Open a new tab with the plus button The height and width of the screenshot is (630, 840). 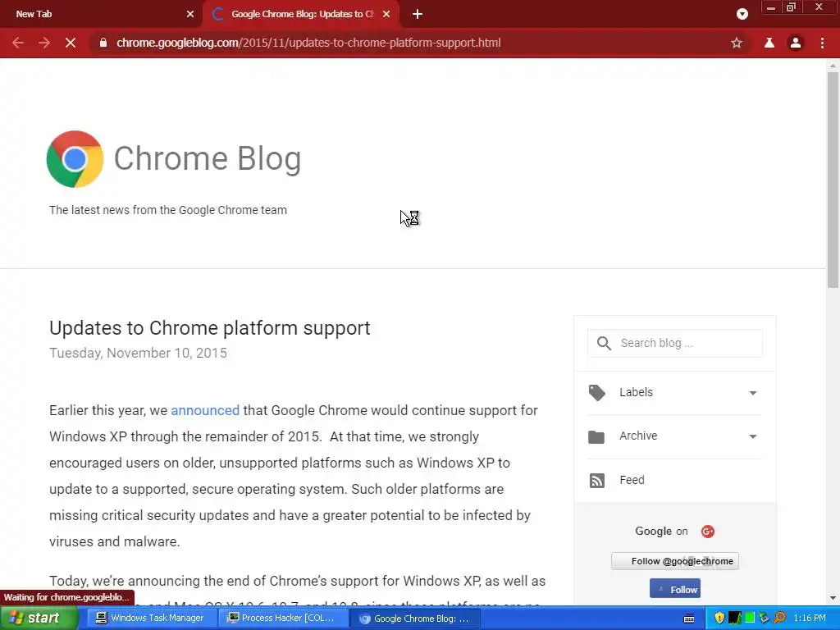click(x=418, y=14)
